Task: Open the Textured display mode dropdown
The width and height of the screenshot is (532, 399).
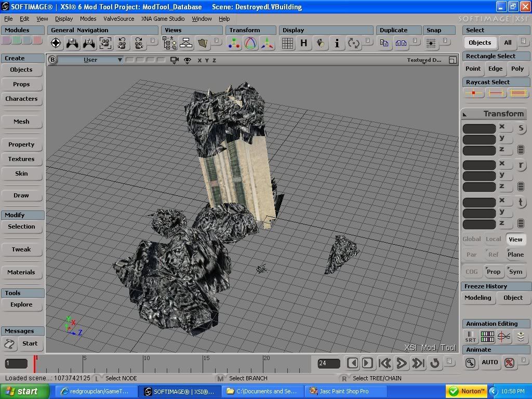Action: (x=424, y=60)
